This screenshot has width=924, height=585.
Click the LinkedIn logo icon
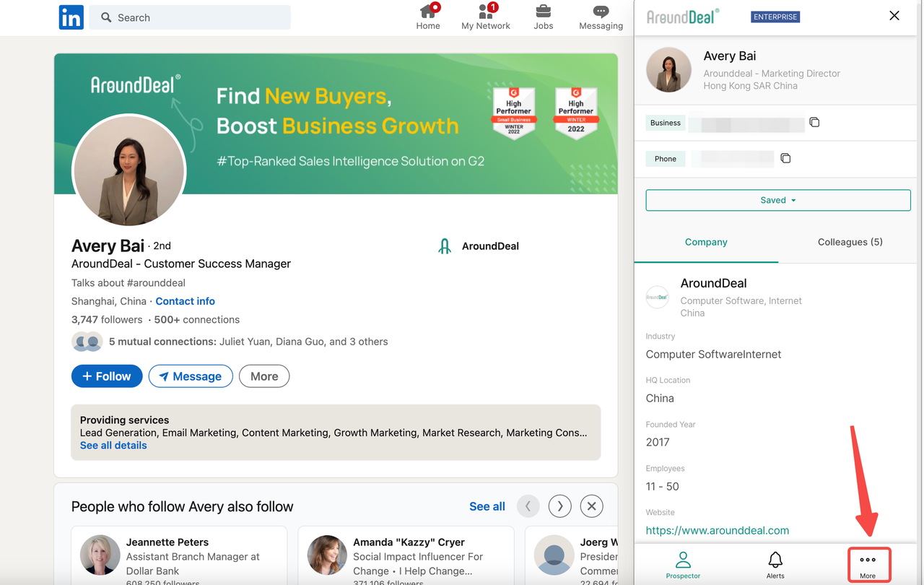71,17
